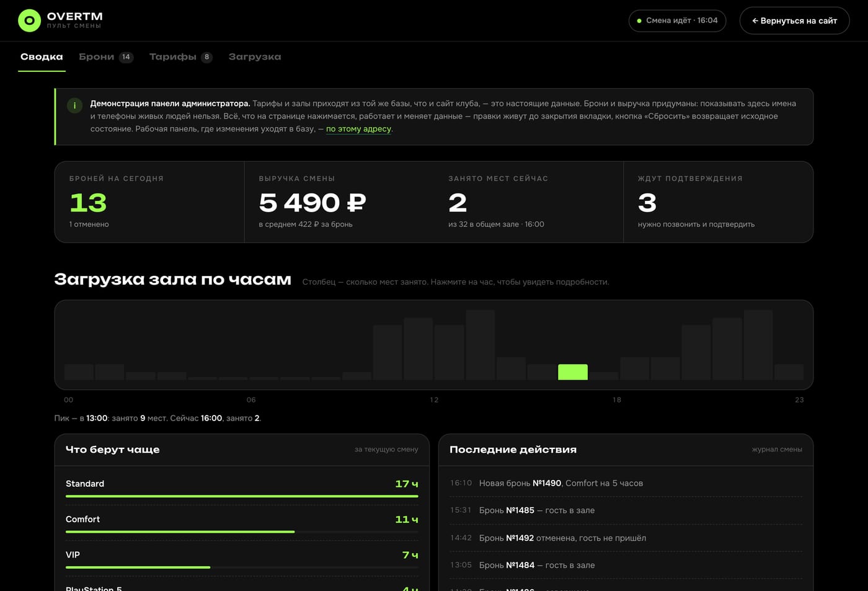Go to the Загрузка tab
This screenshot has height=591, width=868.
(x=255, y=56)
